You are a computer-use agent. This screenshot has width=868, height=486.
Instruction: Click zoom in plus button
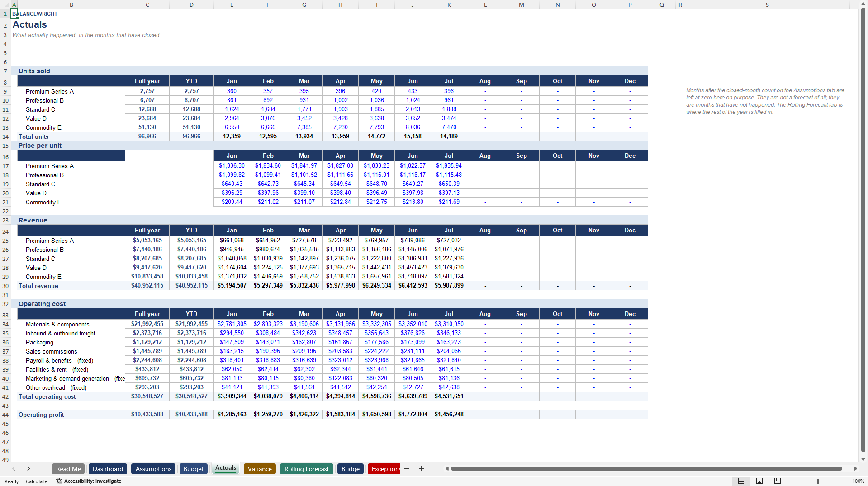click(844, 481)
